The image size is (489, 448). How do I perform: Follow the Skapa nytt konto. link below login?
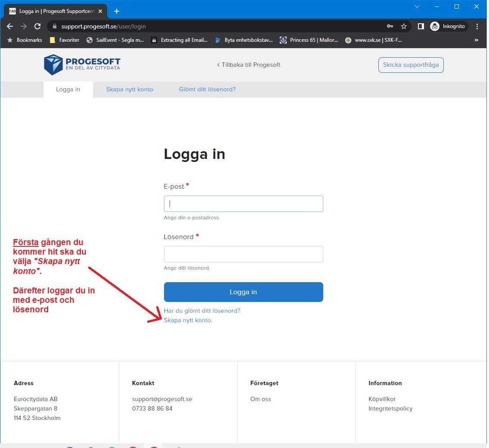coord(188,320)
